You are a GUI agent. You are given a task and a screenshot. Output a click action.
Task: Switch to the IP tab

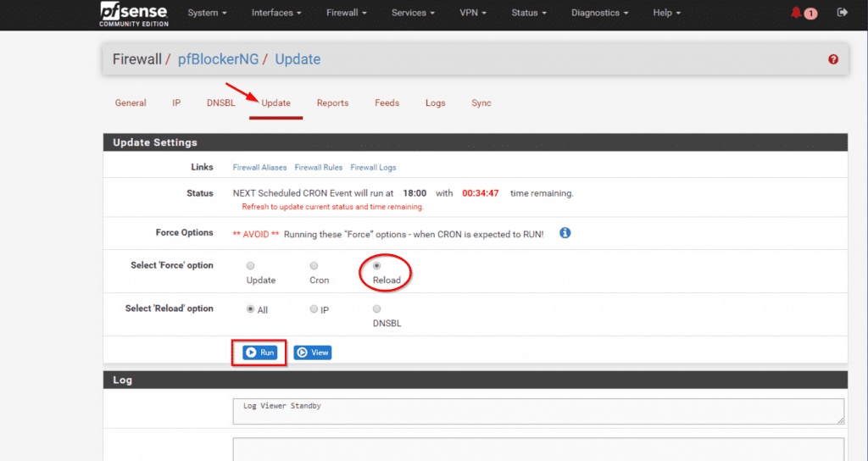click(176, 103)
